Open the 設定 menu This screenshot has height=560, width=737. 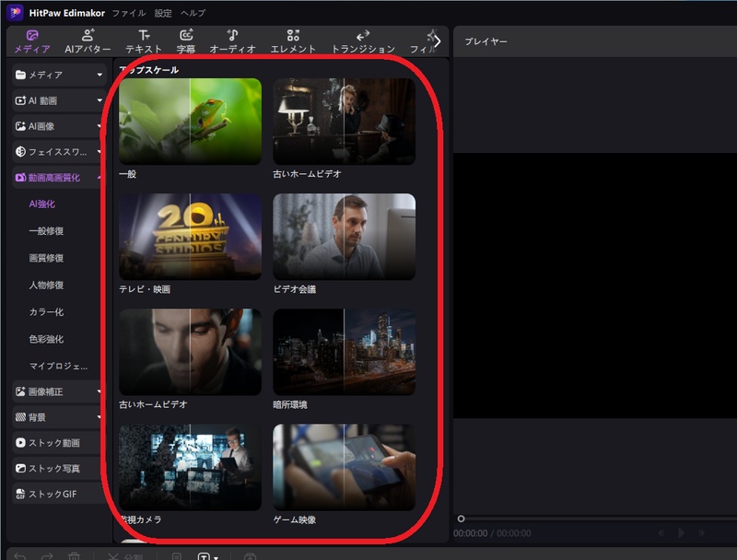tap(163, 14)
